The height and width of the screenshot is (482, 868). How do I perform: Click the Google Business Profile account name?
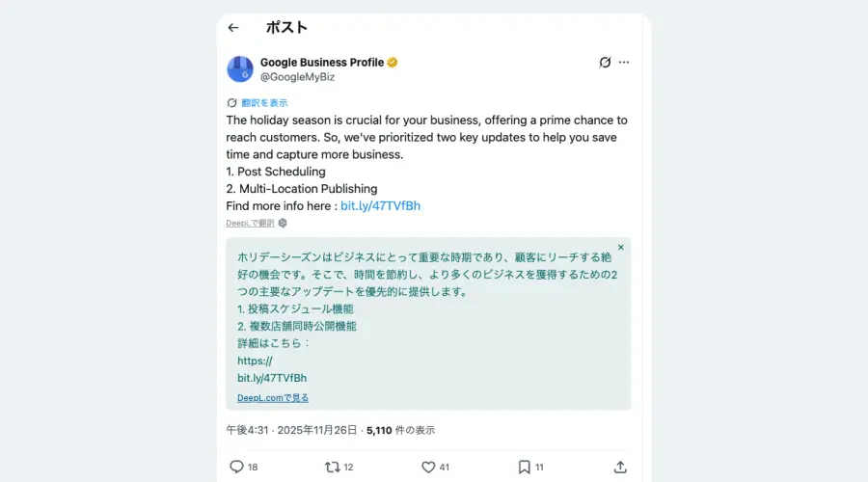[x=322, y=63]
